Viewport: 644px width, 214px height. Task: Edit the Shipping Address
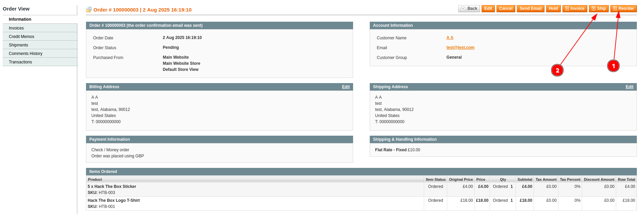tap(629, 87)
